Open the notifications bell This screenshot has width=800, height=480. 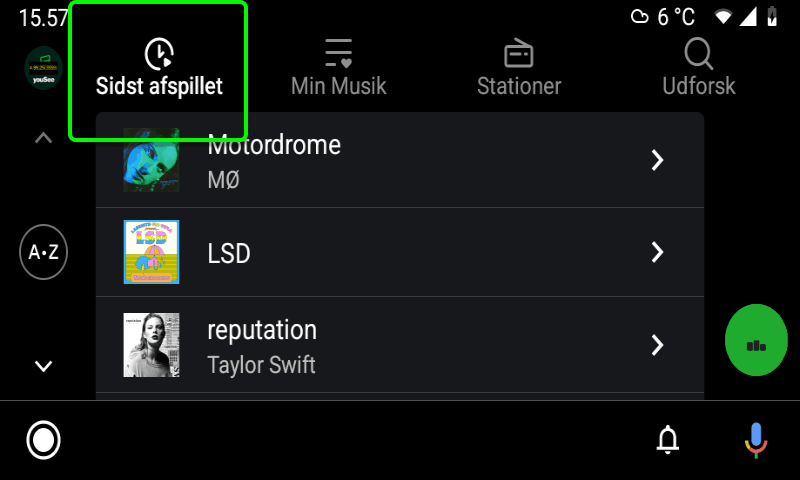click(x=668, y=439)
